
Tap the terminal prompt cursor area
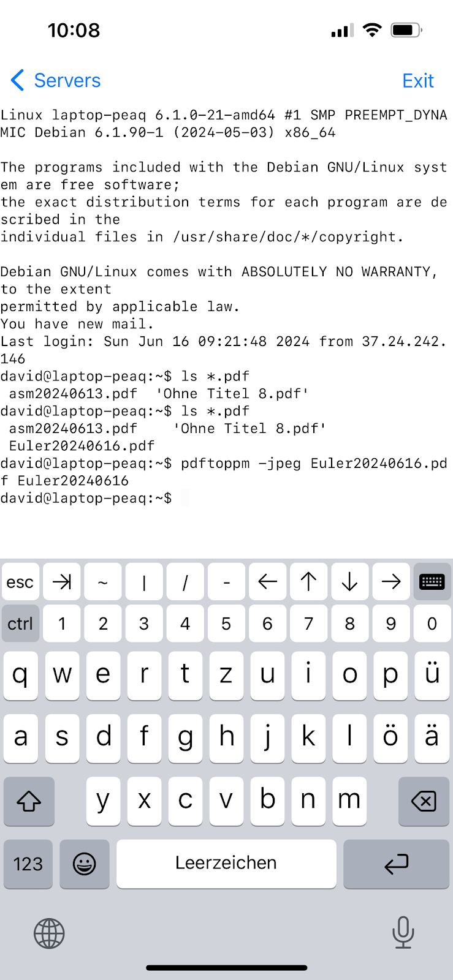pyautogui.click(x=185, y=498)
